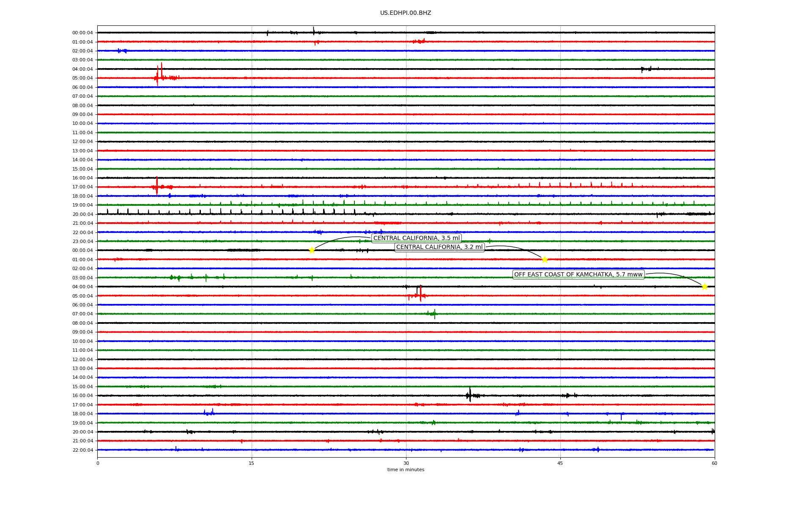Click star marker for Central California 3.5 ml
This screenshot has width=812, height=508.
click(312, 250)
